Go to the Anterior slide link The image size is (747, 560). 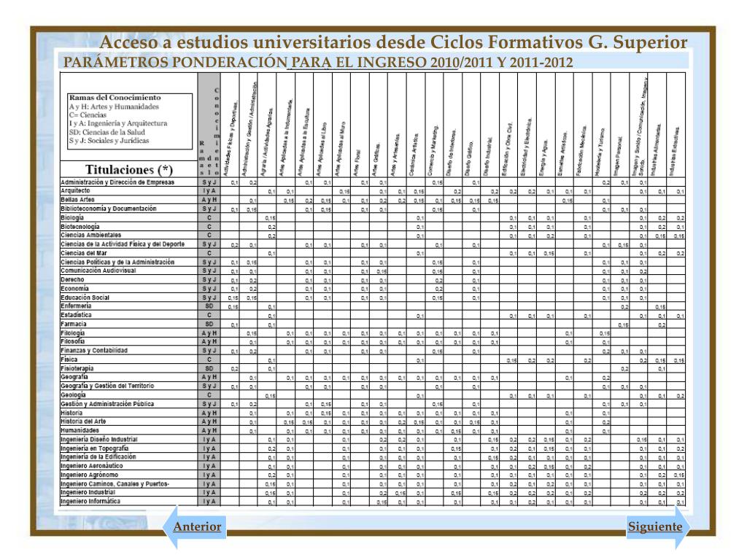(197, 526)
